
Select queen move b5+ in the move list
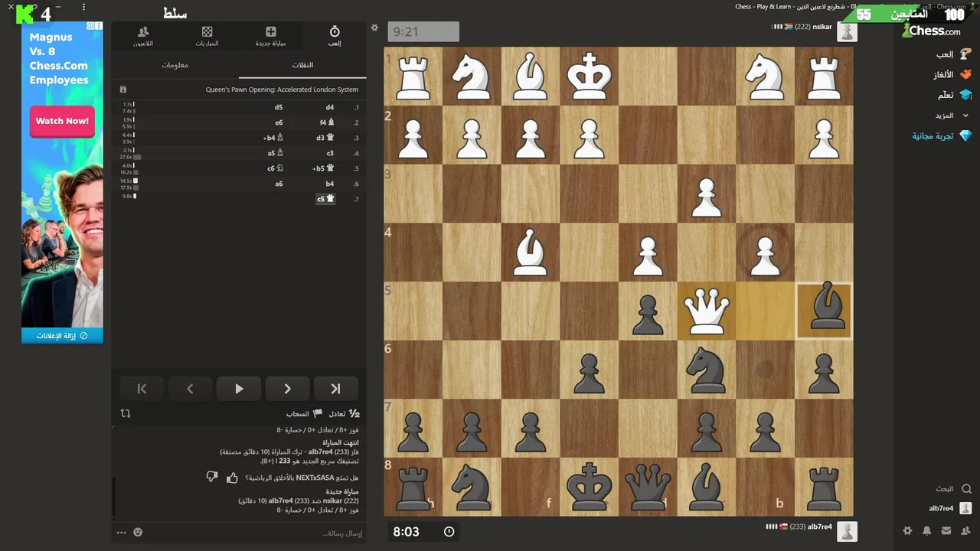[324, 168]
